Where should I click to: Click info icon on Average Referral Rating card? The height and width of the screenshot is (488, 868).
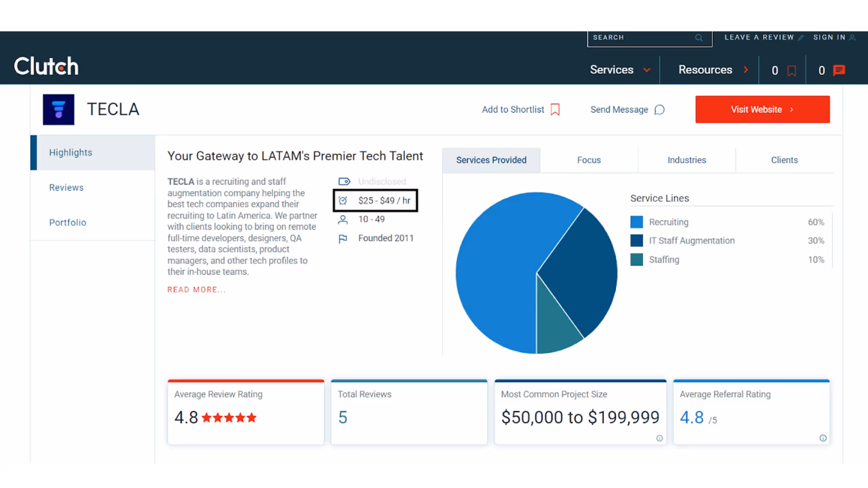[x=823, y=438]
